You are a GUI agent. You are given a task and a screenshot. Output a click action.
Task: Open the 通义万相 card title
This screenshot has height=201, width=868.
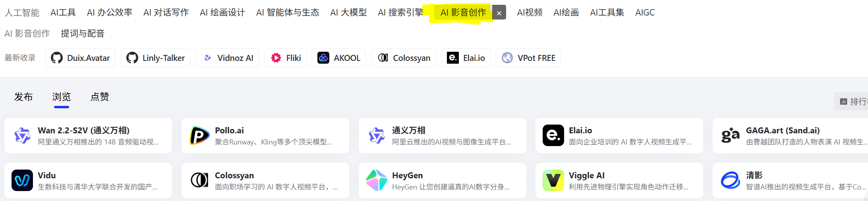[x=408, y=131]
